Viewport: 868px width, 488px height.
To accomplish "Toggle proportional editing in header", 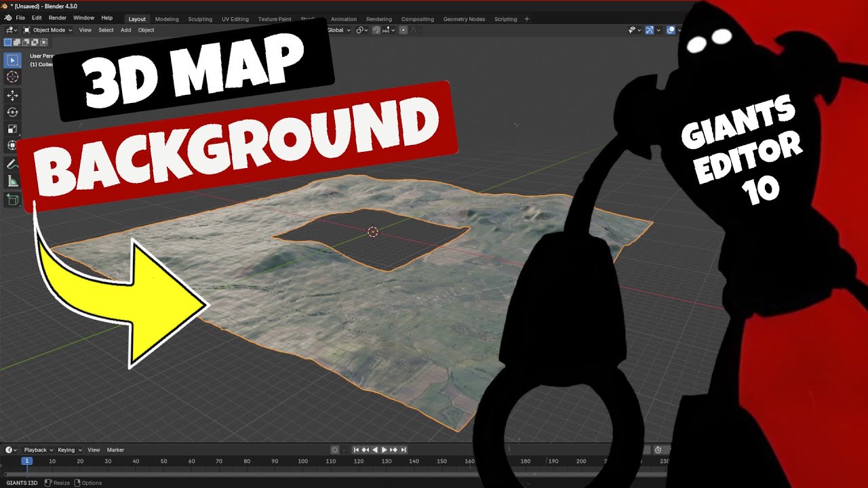I will click(x=403, y=30).
